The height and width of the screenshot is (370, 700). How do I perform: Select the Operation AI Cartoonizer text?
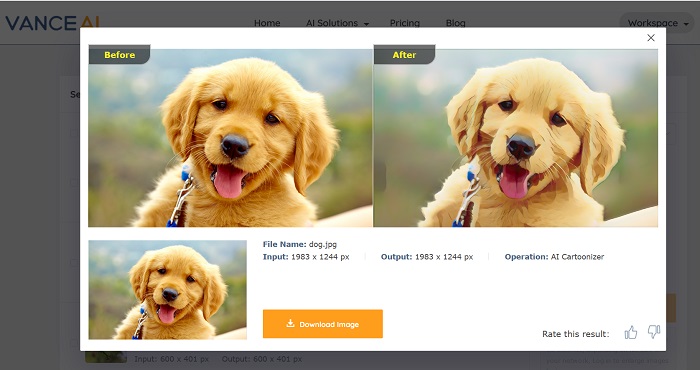pos(554,257)
